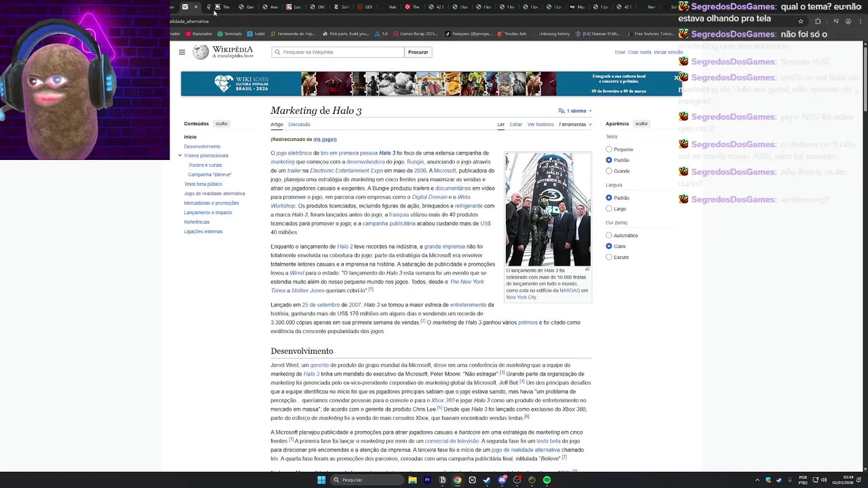868x488 pixels.
Task: Open Adobe Premiere from the taskbar
Action: point(427,480)
